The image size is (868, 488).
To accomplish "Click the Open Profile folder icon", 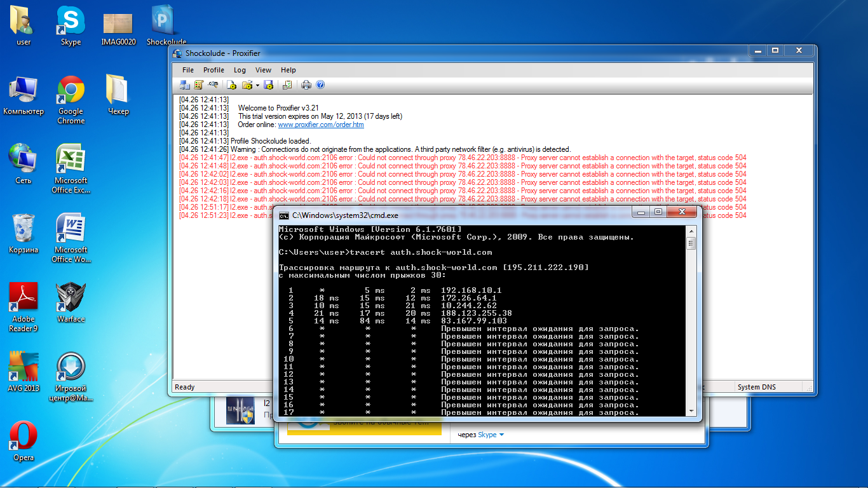I will tap(247, 85).
